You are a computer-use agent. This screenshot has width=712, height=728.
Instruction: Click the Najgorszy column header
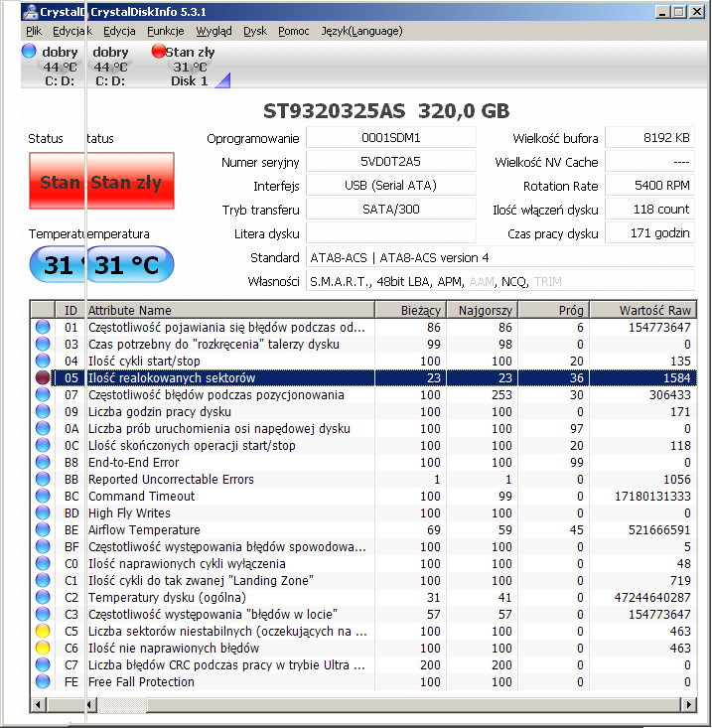tap(482, 310)
